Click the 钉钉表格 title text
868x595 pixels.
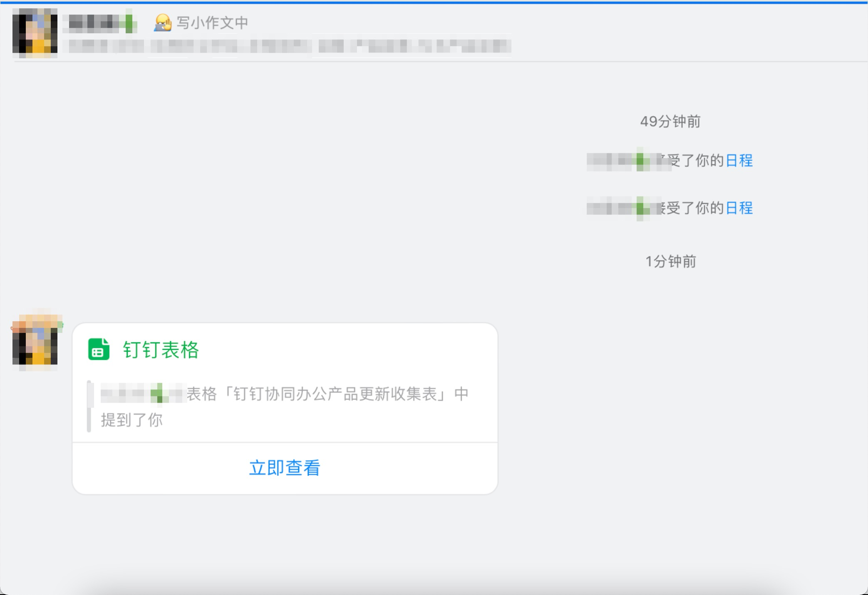click(x=160, y=350)
